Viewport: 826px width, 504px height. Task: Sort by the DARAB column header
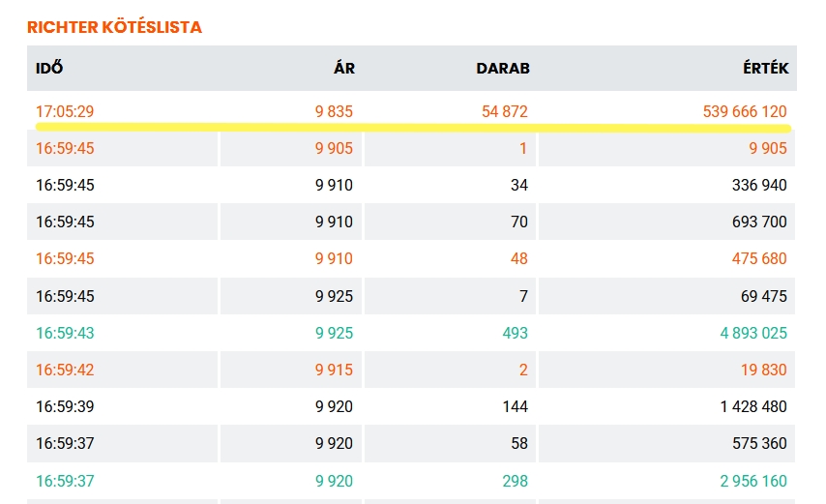click(x=503, y=69)
